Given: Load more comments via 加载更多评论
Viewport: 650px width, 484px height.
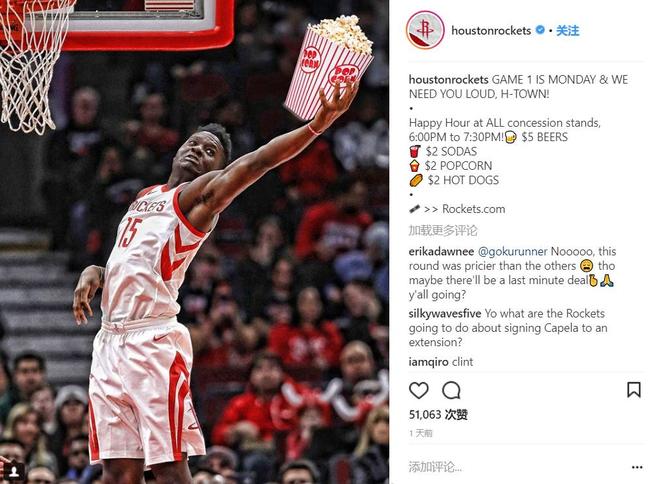Looking at the screenshot, I should (x=443, y=230).
